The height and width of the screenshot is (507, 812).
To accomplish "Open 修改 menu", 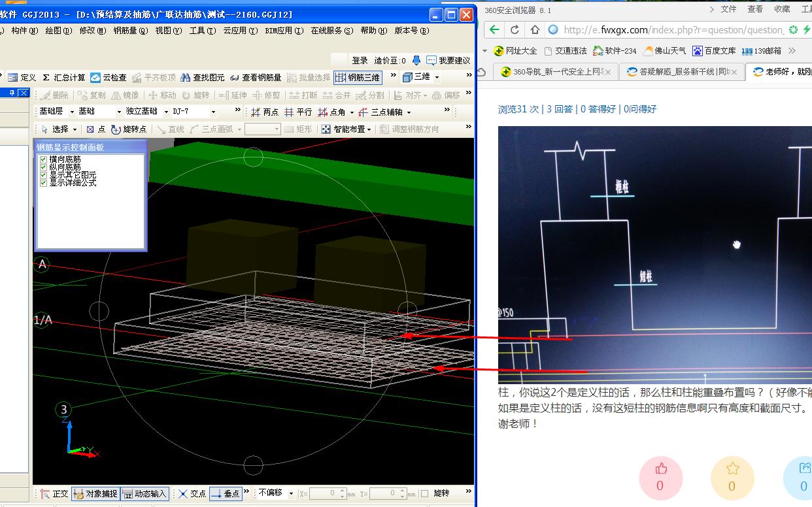I will pos(92,31).
